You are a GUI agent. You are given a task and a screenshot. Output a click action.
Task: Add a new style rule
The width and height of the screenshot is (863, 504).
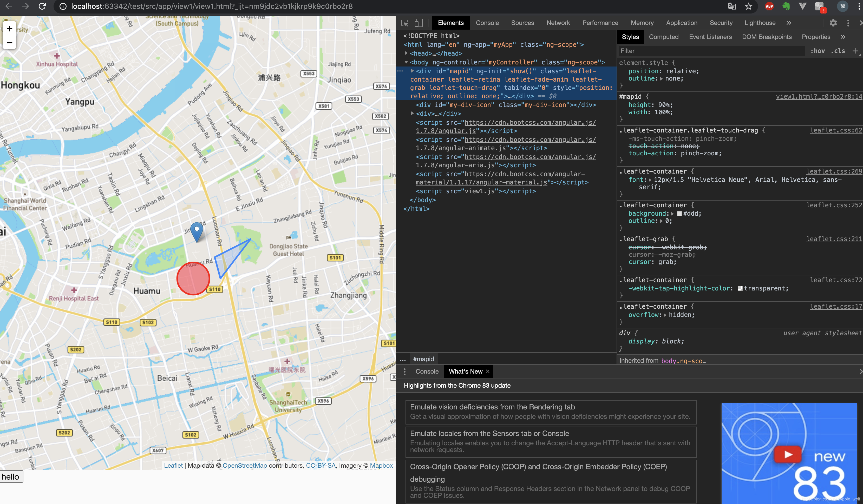(855, 51)
